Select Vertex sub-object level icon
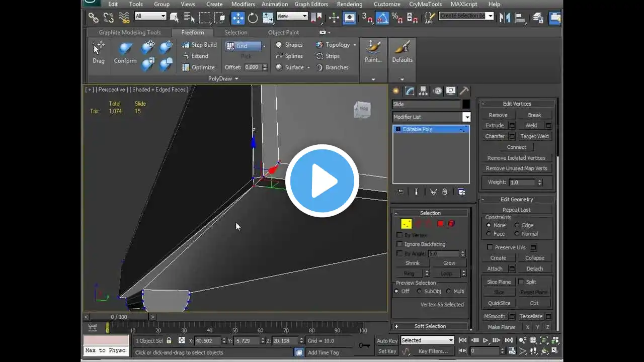Screen dimensions: 644x362 [406, 224]
